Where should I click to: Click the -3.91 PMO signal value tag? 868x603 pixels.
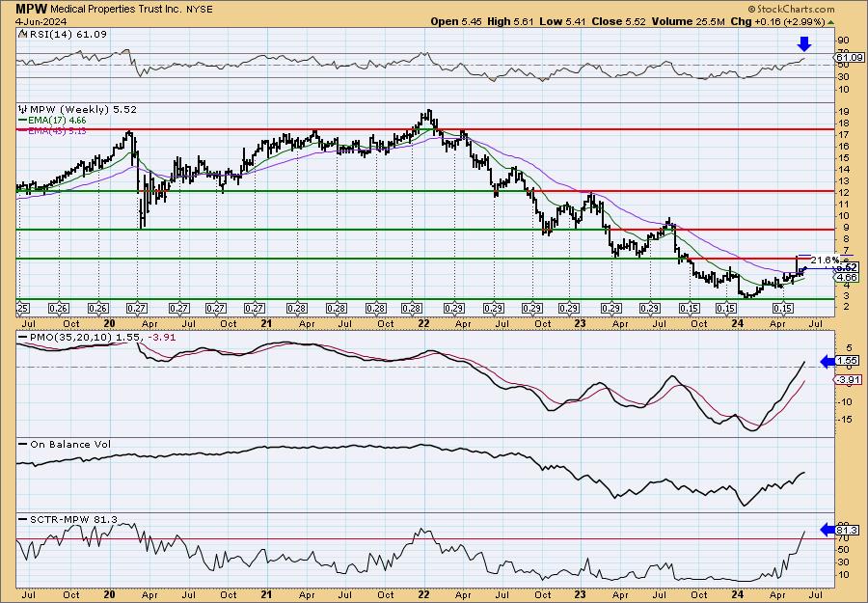(x=848, y=379)
